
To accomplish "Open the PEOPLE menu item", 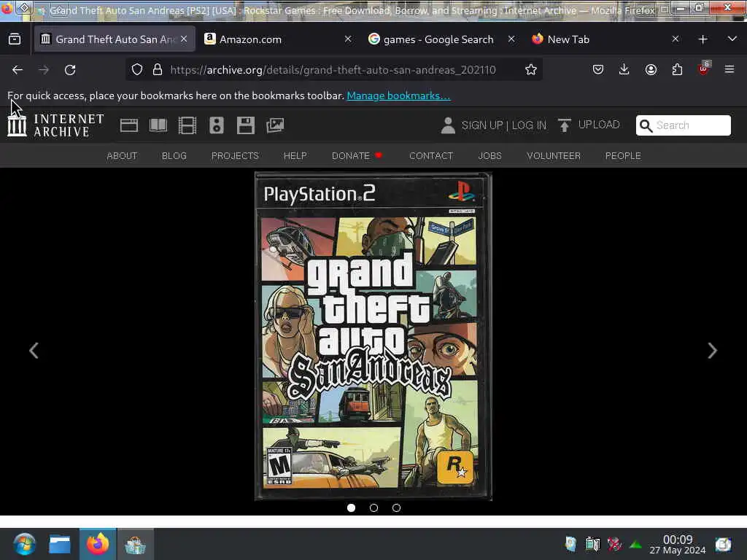I will pos(623,156).
